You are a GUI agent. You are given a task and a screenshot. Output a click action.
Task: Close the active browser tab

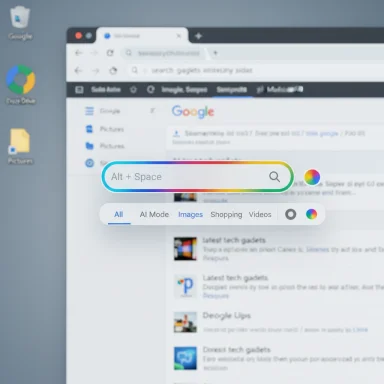click(179, 36)
